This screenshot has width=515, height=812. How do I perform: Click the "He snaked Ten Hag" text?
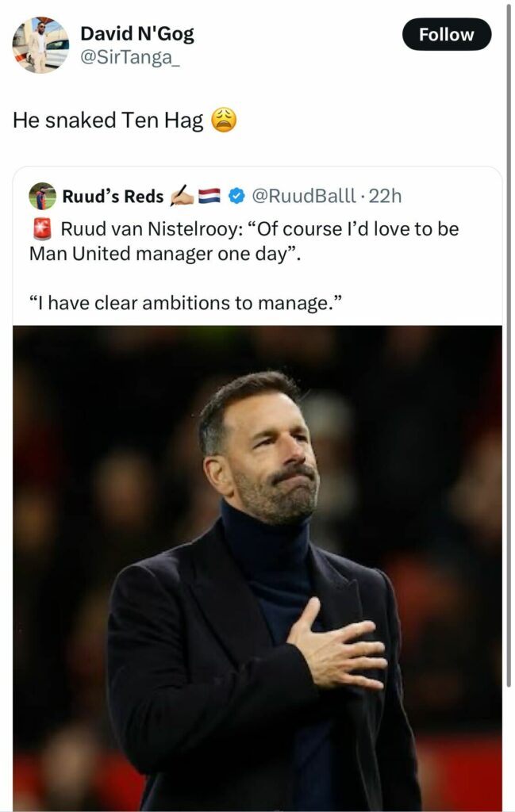(108, 121)
